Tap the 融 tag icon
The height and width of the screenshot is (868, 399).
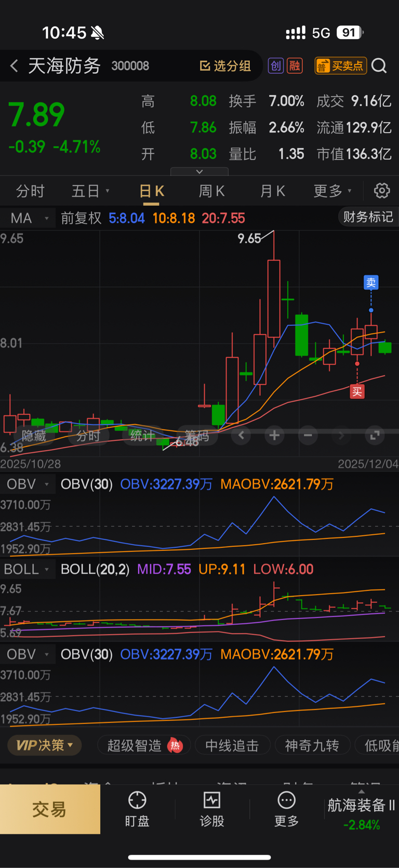(295, 66)
